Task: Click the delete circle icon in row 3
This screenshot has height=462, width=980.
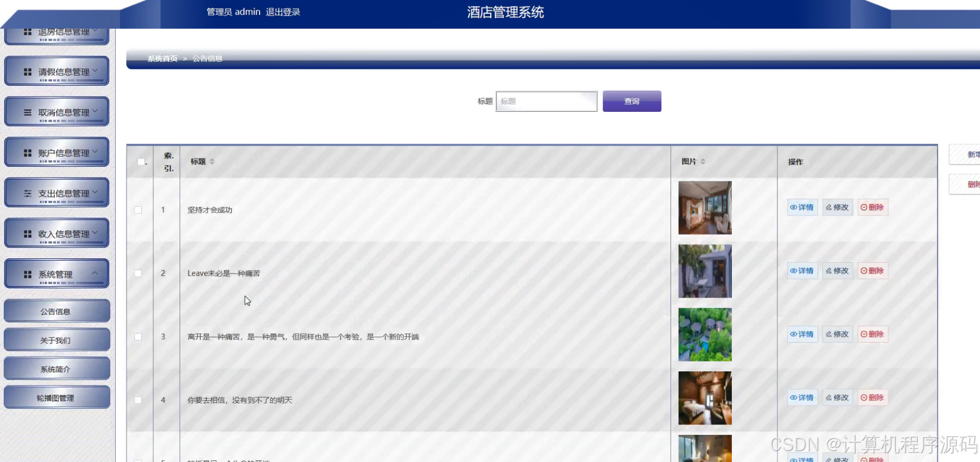Action: tap(864, 334)
